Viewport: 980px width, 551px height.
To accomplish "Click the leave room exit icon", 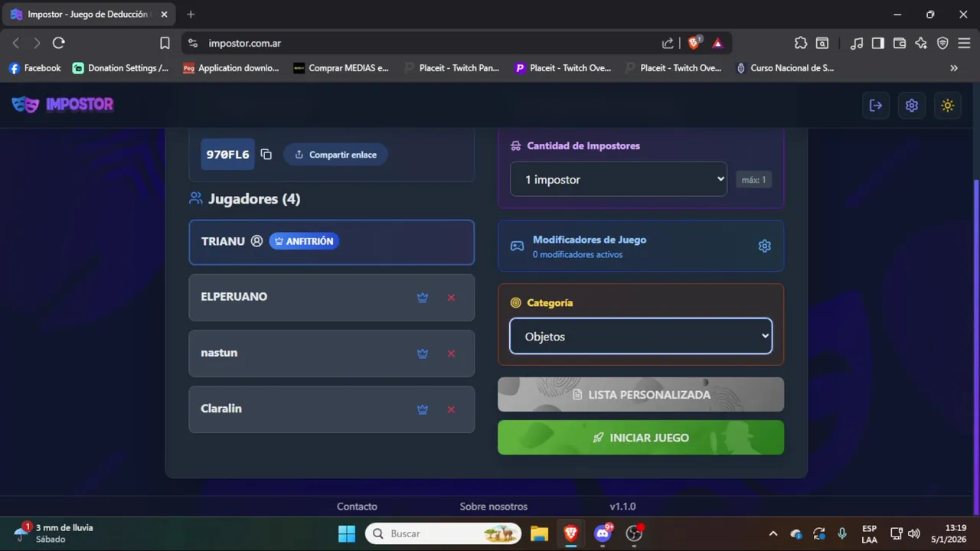I will [876, 106].
